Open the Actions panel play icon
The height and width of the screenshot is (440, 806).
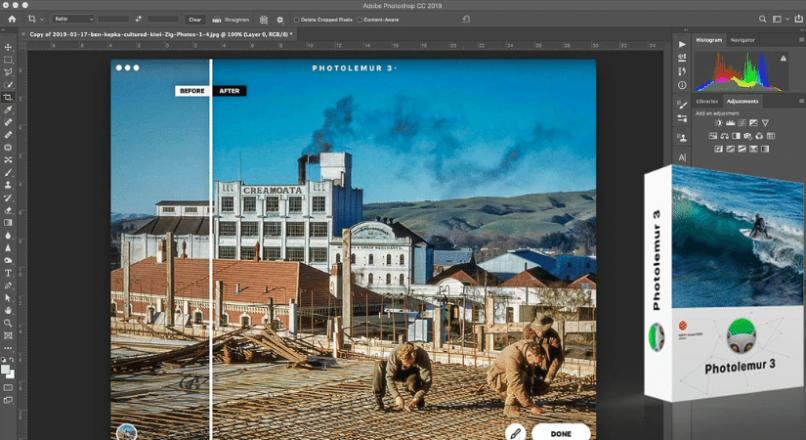(x=682, y=44)
